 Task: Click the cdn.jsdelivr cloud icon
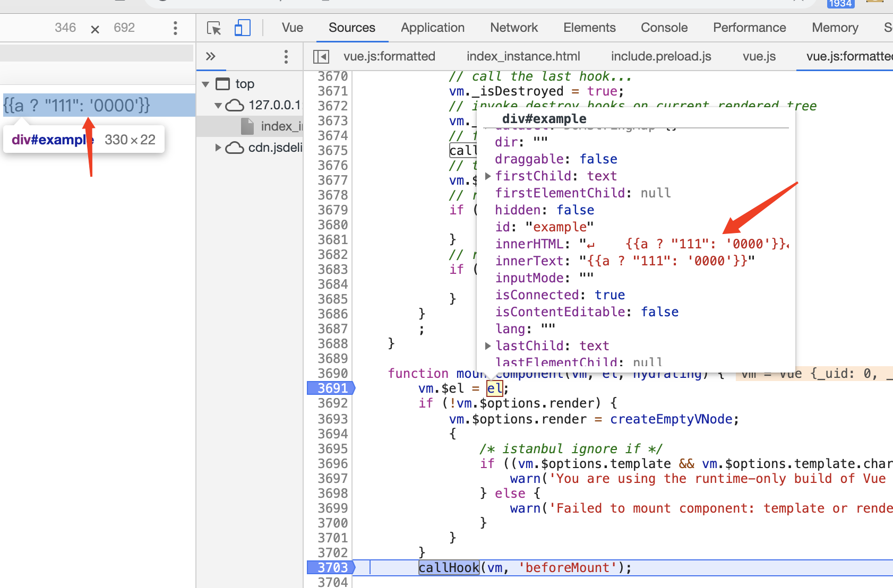pos(235,148)
